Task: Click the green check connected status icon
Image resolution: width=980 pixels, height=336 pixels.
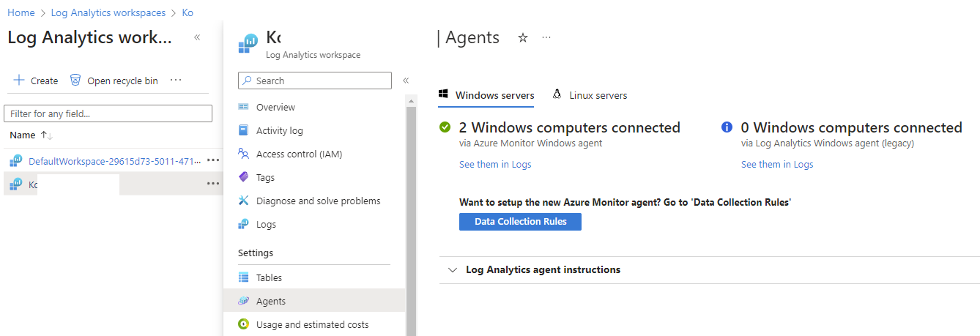Action: coord(445,127)
